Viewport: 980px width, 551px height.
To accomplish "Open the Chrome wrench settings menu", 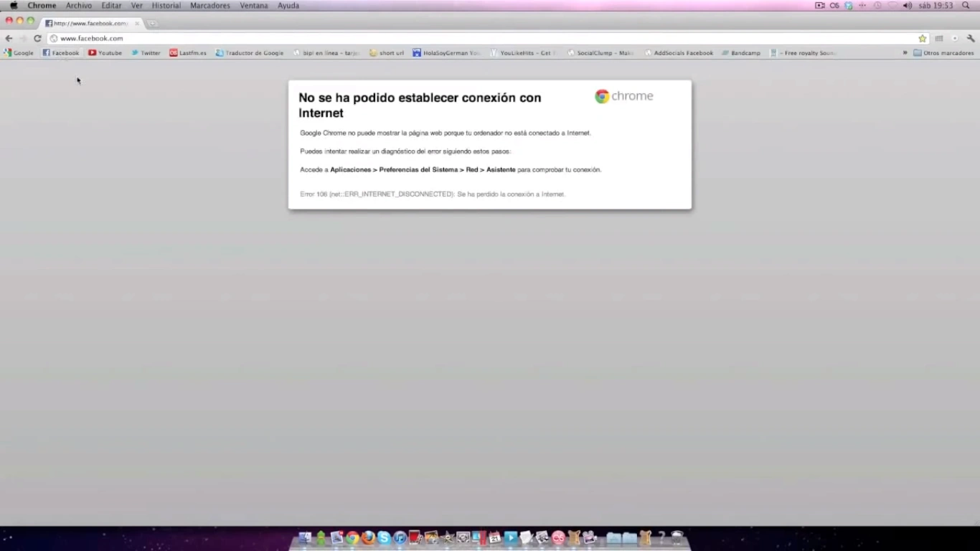I will (x=971, y=38).
